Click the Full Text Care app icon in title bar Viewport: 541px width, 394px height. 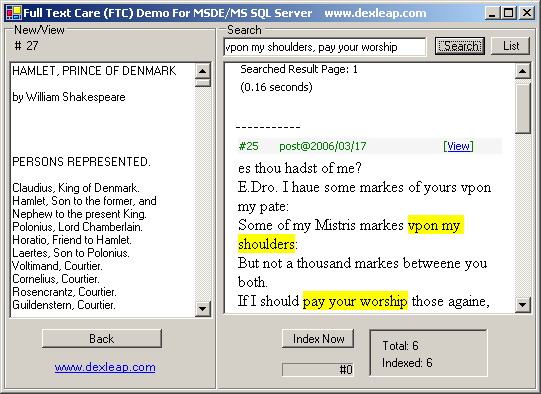[14, 13]
